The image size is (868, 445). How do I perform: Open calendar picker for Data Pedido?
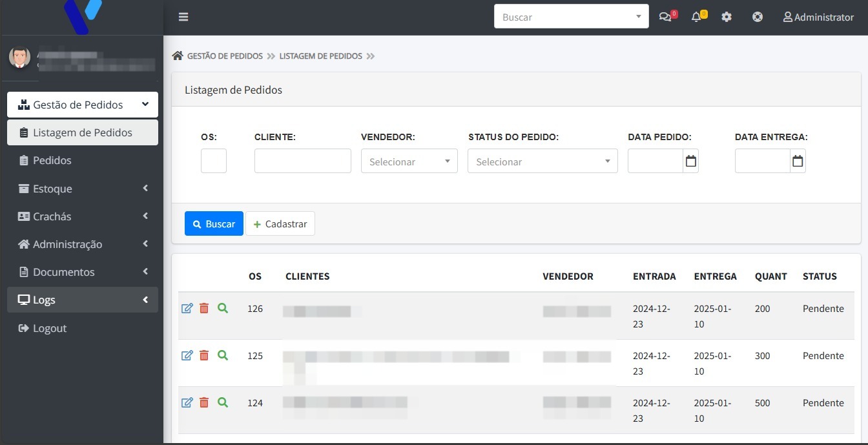(690, 161)
